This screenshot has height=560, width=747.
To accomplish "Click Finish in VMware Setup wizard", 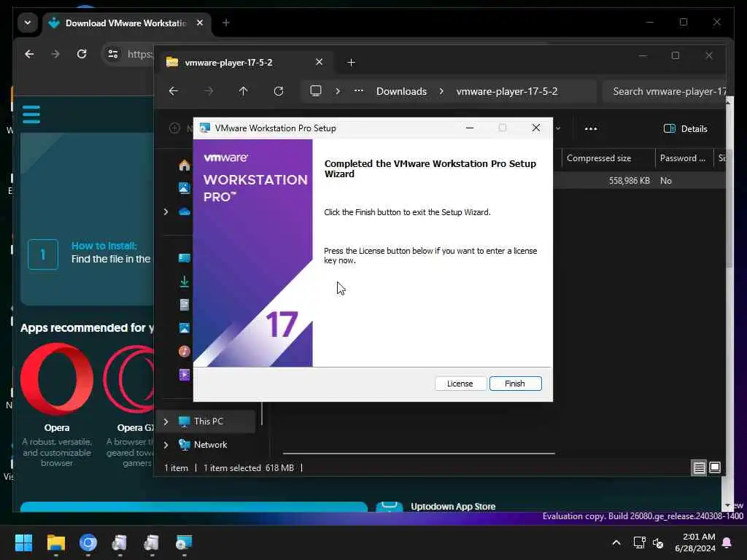I will [515, 384].
